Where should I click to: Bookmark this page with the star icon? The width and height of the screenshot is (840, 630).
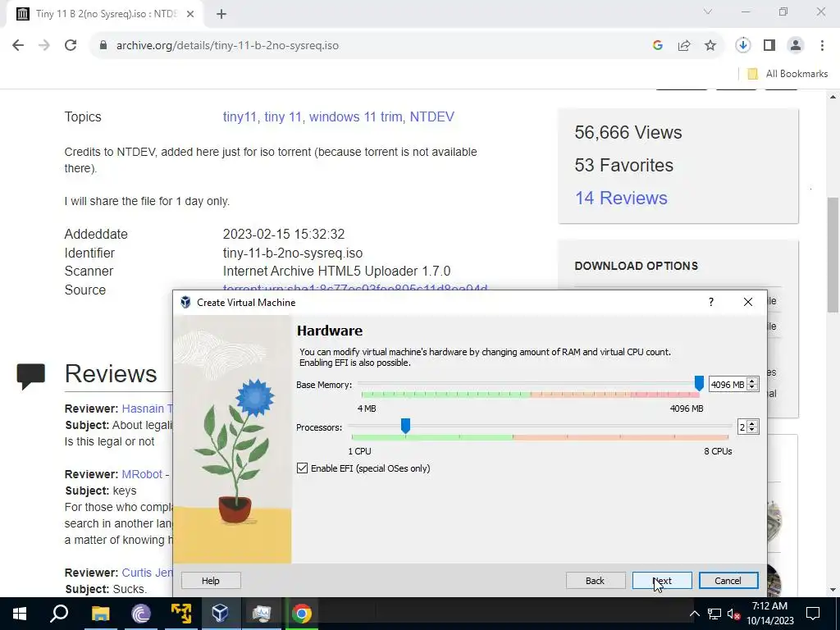(x=710, y=45)
